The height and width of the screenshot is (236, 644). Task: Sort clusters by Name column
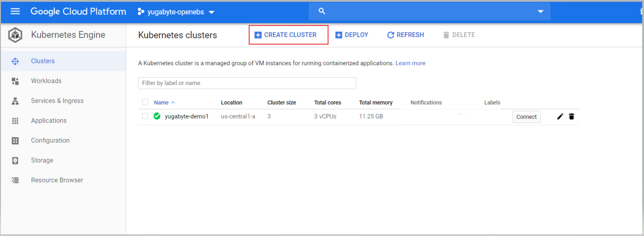coord(161,103)
